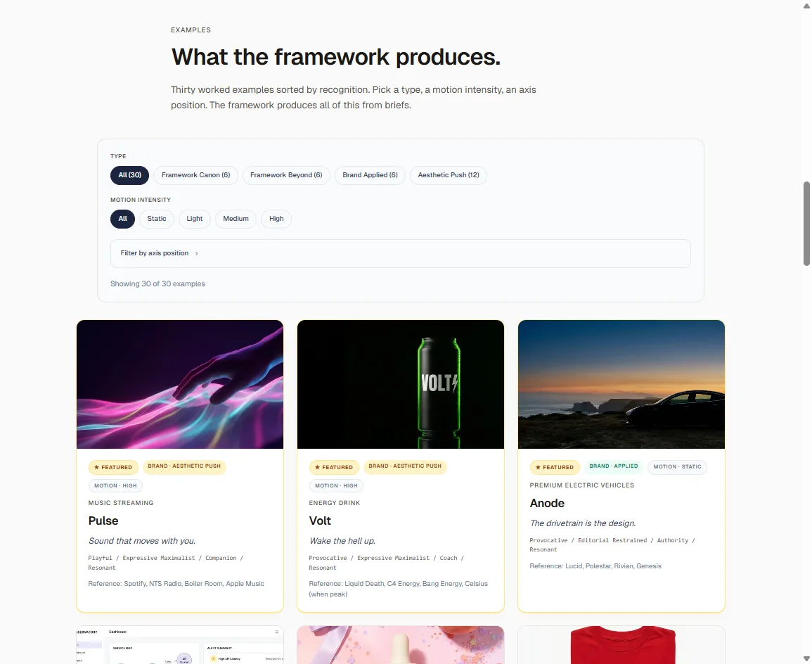Image resolution: width=812 pixels, height=664 pixels.
Task: Choose High motion intensity
Action: click(276, 219)
